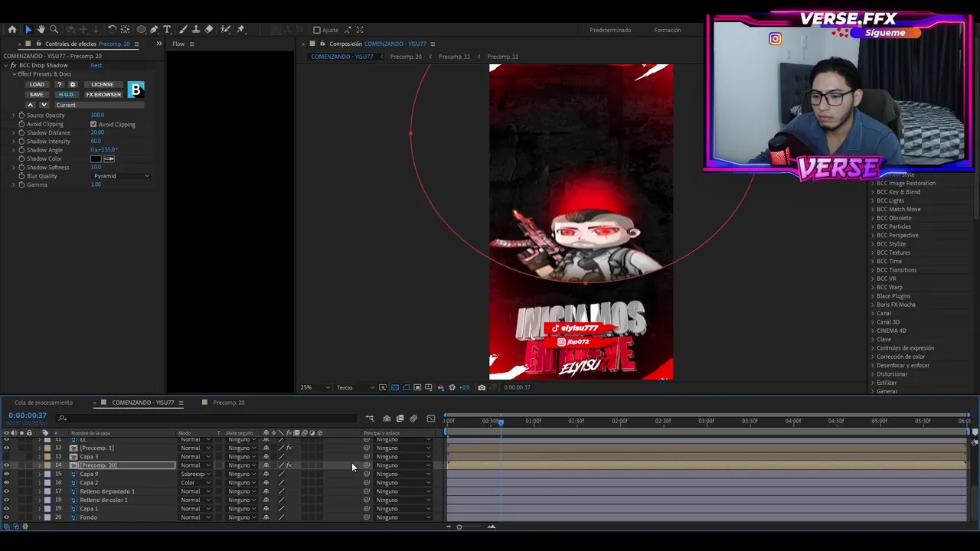Open the Predeterminado workspace
Viewport: 980px width, 551px height.
[x=610, y=30]
